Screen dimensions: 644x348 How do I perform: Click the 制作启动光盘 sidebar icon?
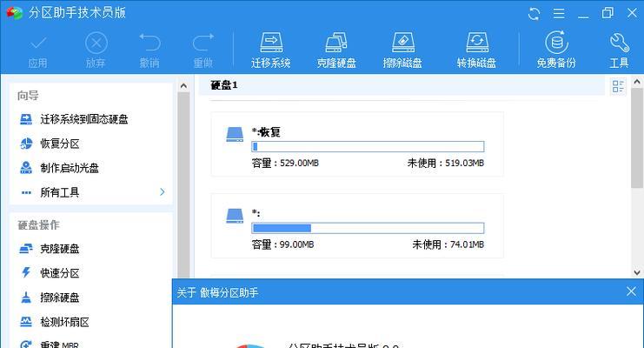point(26,168)
